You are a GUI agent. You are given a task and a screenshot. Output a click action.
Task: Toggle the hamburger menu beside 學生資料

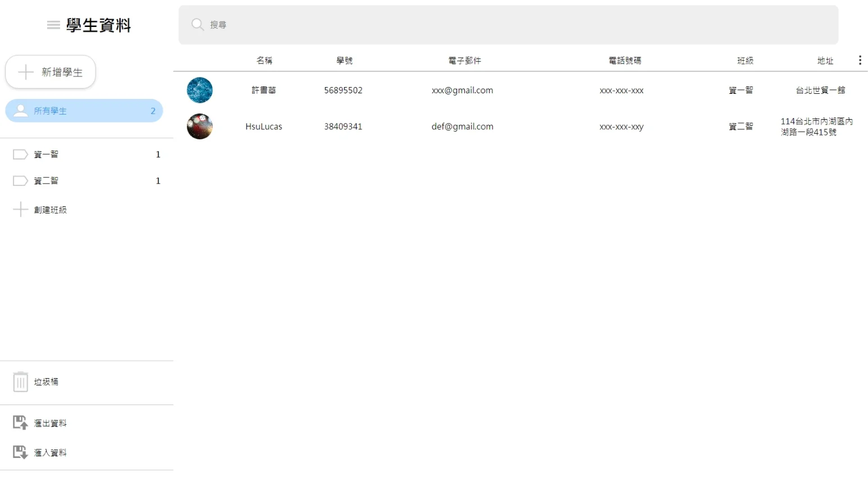pyautogui.click(x=53, y=25)
